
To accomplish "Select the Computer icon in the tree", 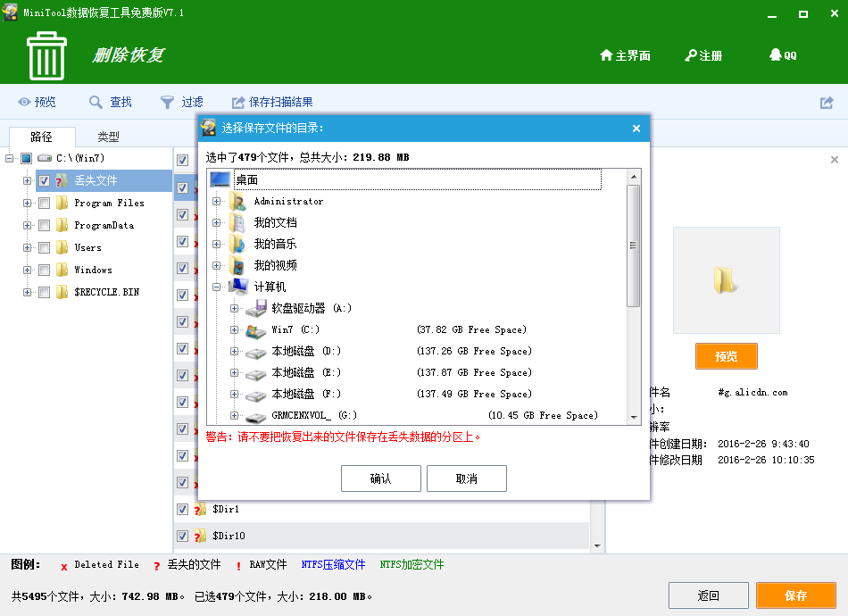I will tap(238, 287).
